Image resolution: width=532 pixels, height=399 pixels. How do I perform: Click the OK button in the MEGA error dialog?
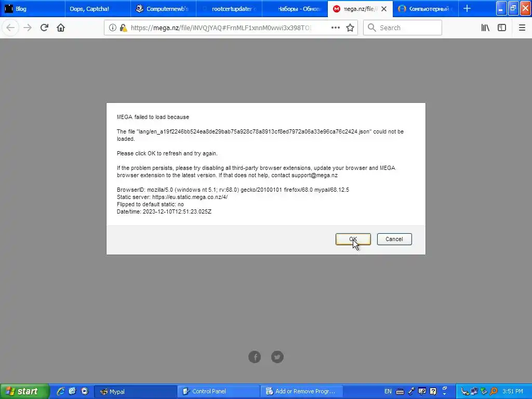[353, 239]
